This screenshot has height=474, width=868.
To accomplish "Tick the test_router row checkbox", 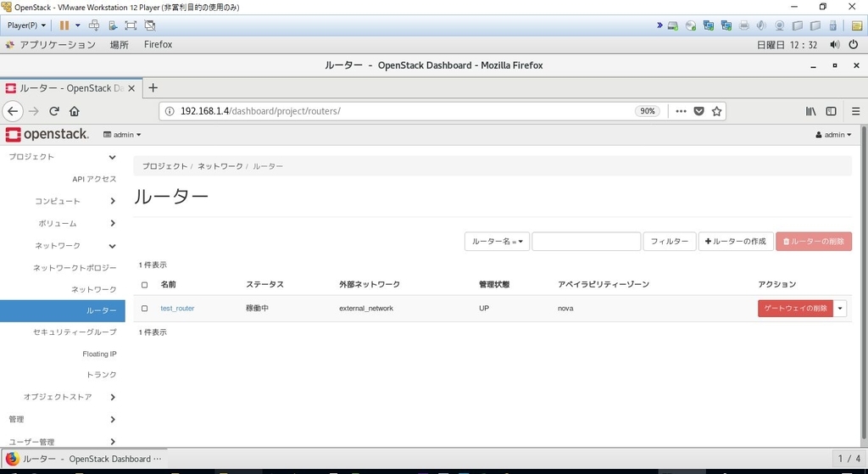I will (144, 309).
